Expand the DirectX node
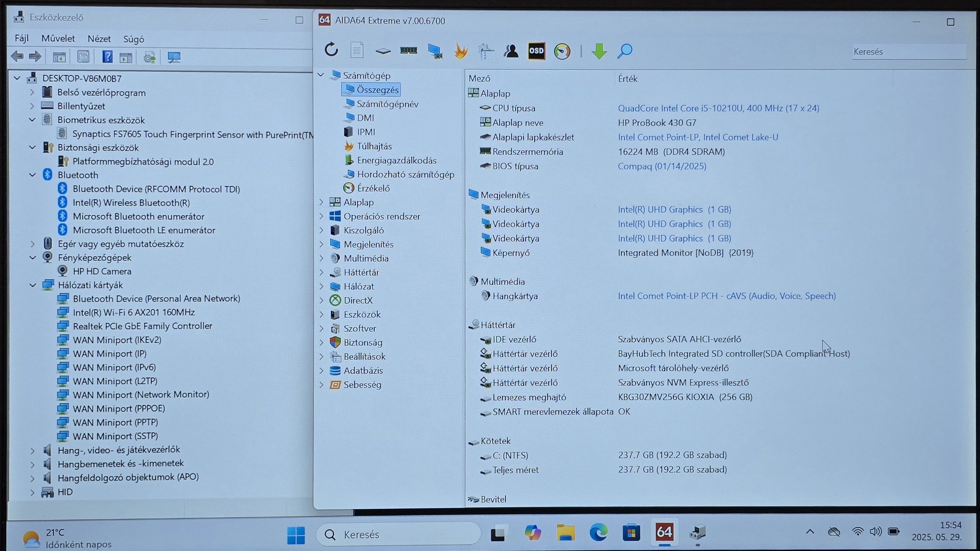This screenshot has height=551, width=980. [x=321, y=300]
